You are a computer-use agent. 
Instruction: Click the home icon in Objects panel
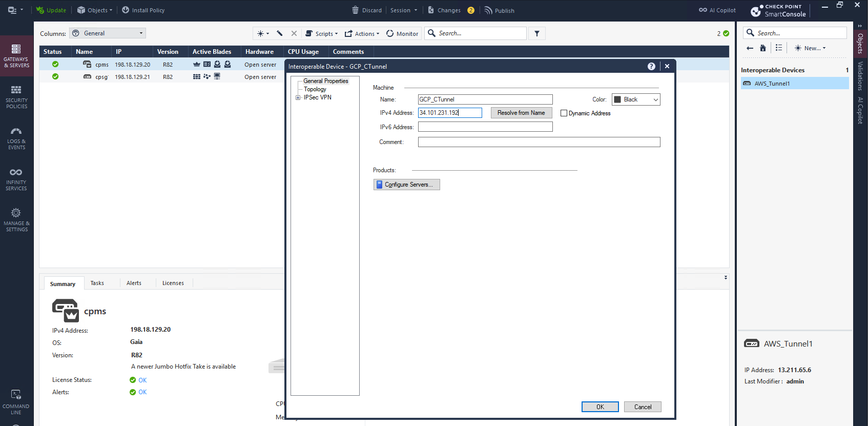(763, 48)
